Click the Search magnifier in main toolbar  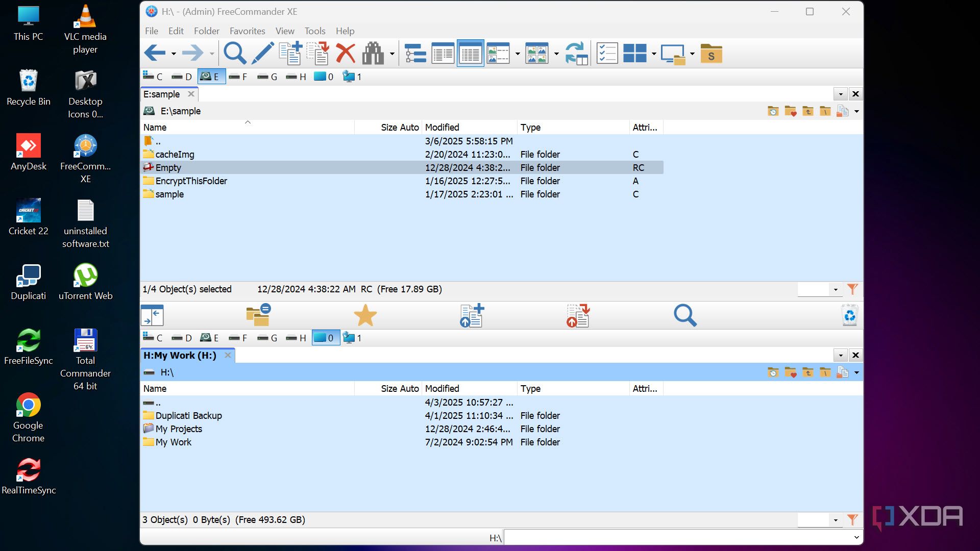pyautogui.click(x=235, y=53)
